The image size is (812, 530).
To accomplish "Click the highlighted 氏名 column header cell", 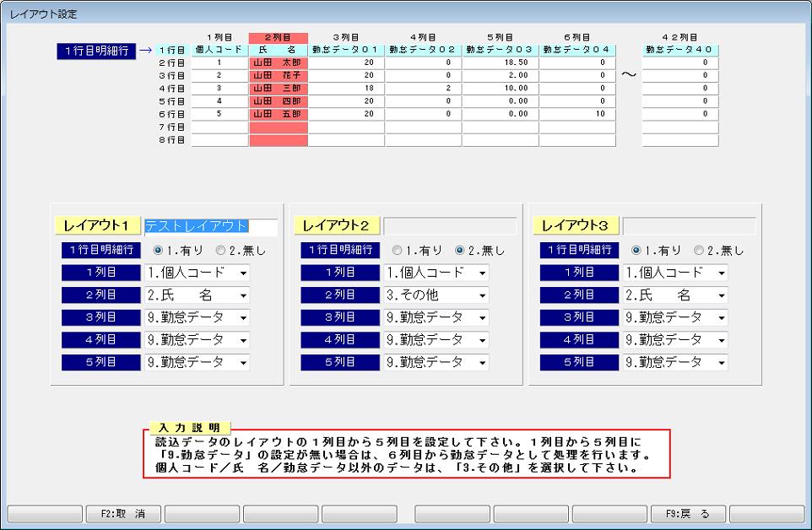I will (x=278, y=50).
